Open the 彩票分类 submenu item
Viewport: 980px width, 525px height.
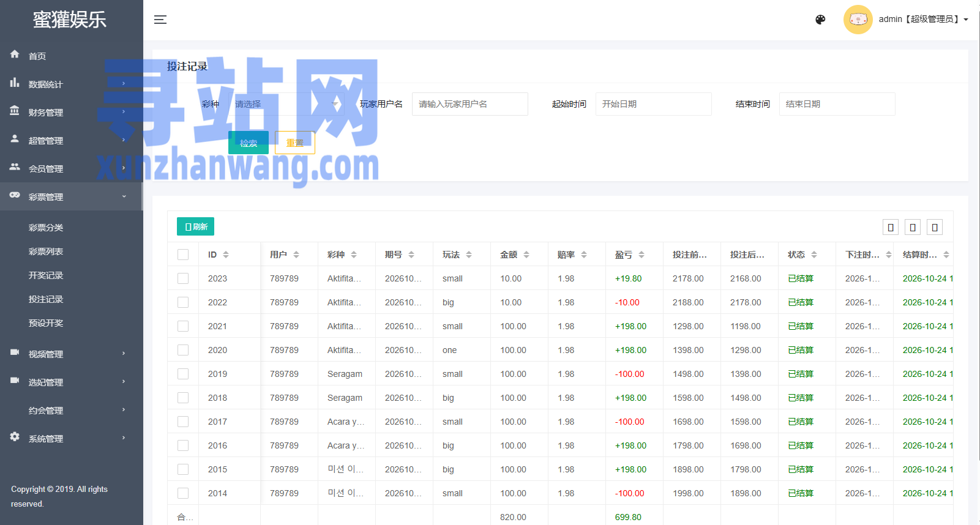[x=46, y=228]
